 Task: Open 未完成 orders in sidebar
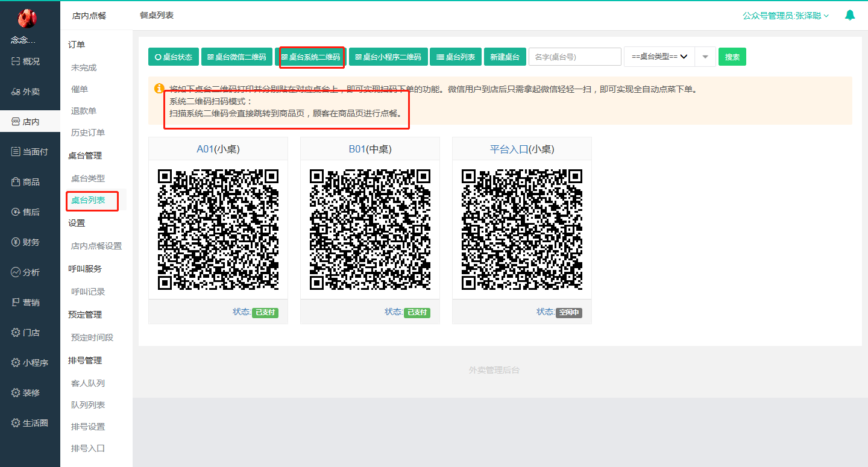tap(84, 67)
